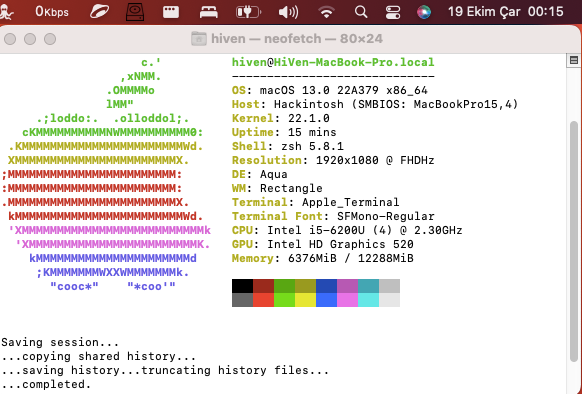Click the Resolution 1920x1080 line

tap(333, 160)
